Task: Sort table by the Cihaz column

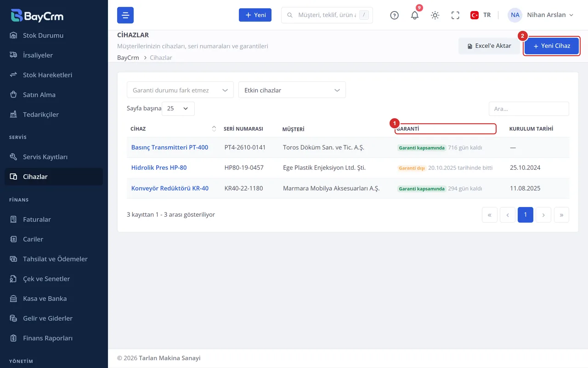Action: [x=172, y=129]
